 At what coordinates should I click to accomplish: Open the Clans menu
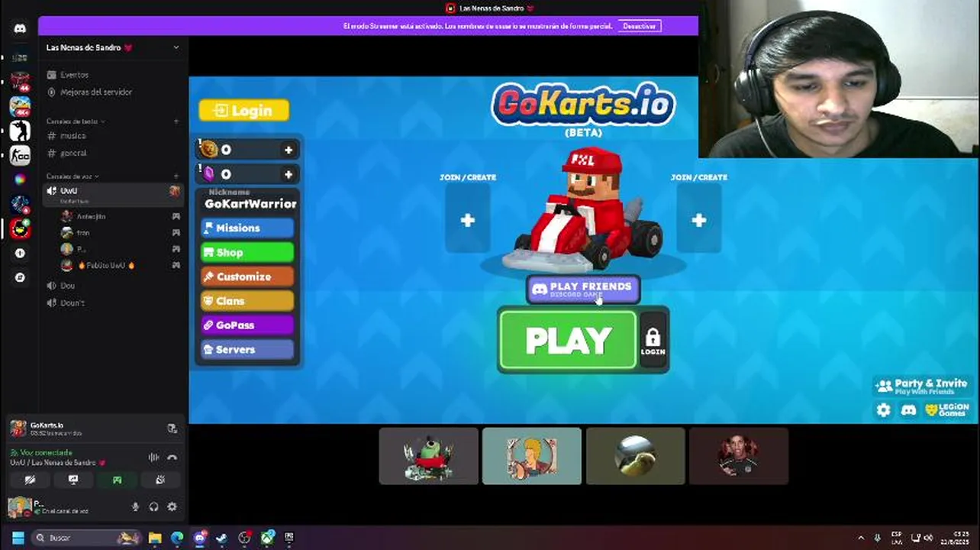tap(247, 301)
